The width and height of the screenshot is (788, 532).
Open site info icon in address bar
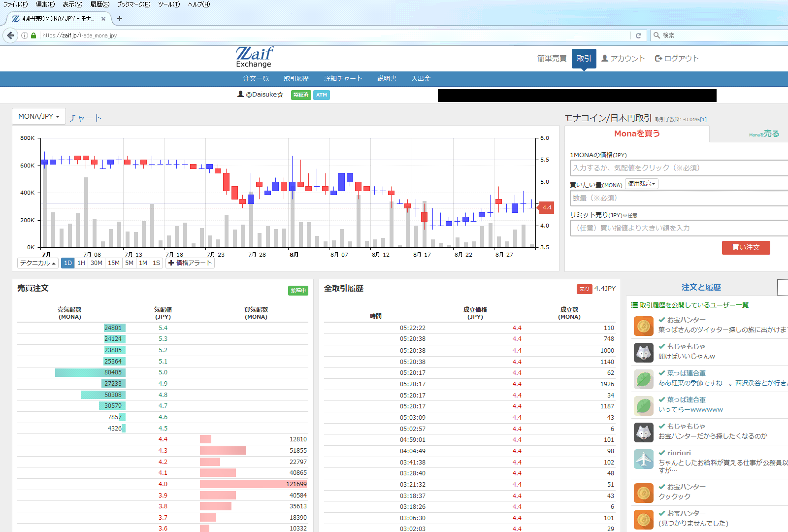25,35
